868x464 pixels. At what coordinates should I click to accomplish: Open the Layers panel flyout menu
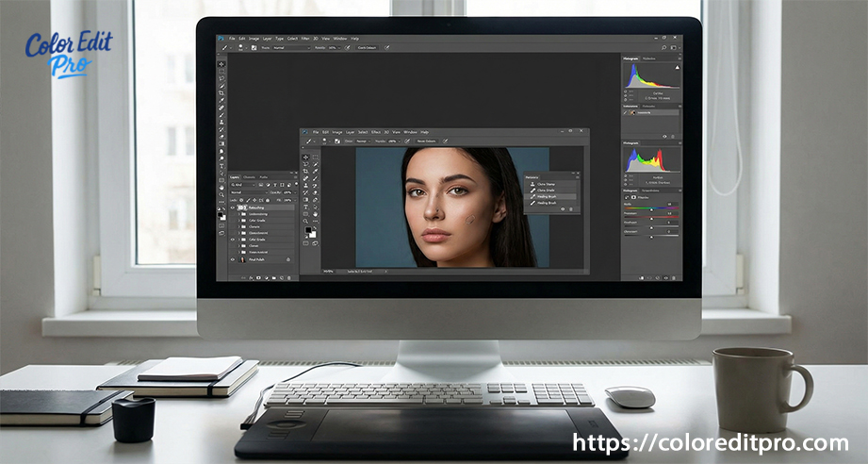tap(296, 177)
